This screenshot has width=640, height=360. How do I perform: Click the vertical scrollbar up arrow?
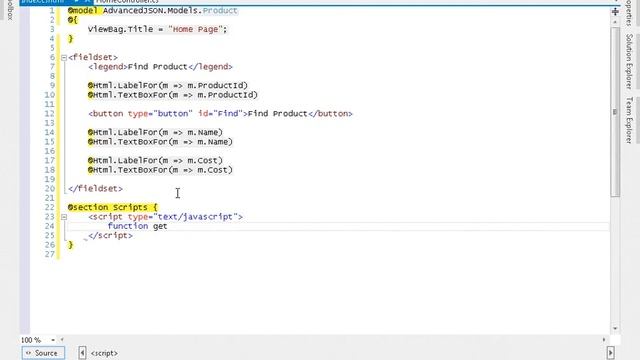615,22
